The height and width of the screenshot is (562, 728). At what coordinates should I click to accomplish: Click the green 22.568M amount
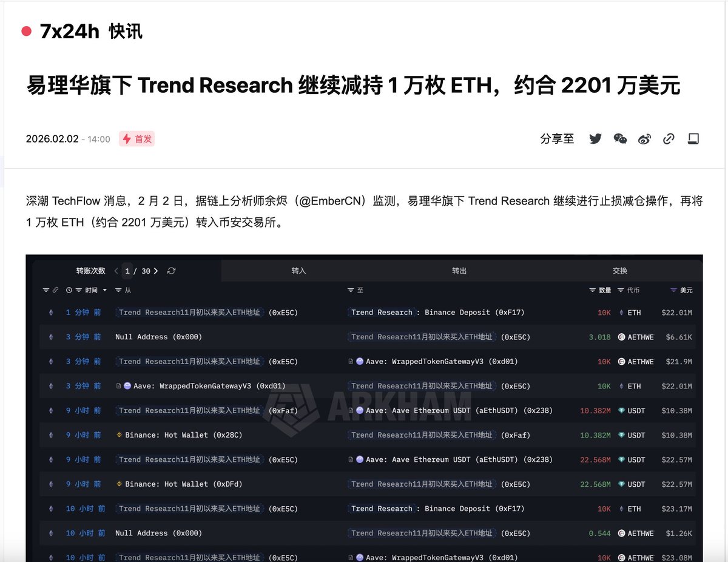click(x=595, y=484)
